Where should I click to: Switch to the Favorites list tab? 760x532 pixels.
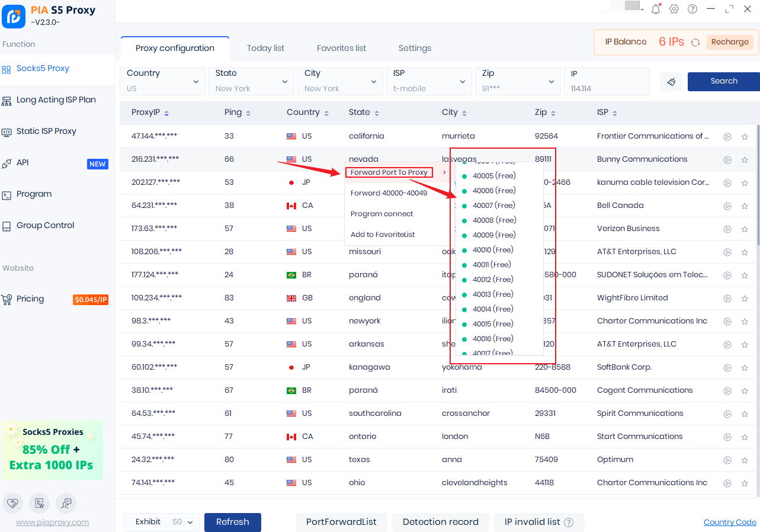click(341, 48)
